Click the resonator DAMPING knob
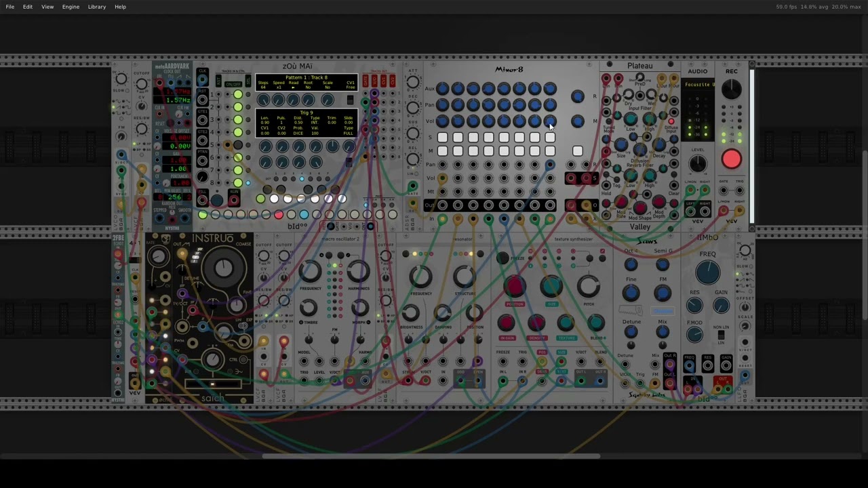Viewport: 868px width, 488px height. [x=442, y=313]
